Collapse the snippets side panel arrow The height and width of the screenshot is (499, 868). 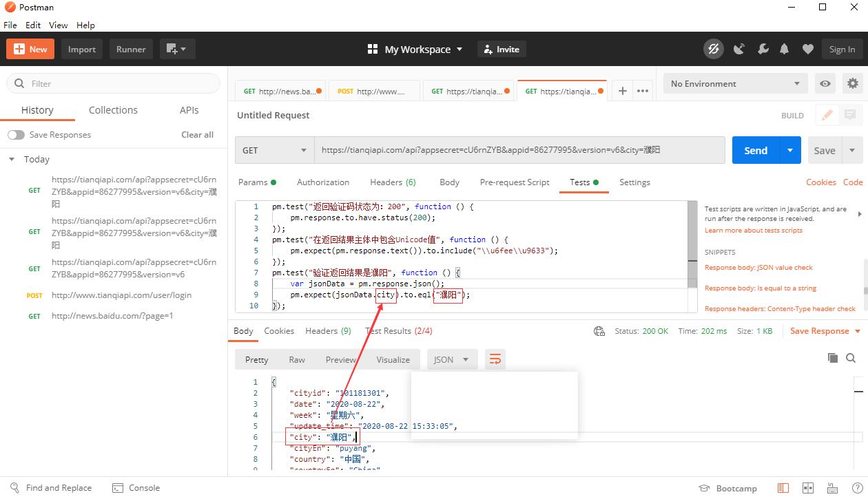pos(859,214)
